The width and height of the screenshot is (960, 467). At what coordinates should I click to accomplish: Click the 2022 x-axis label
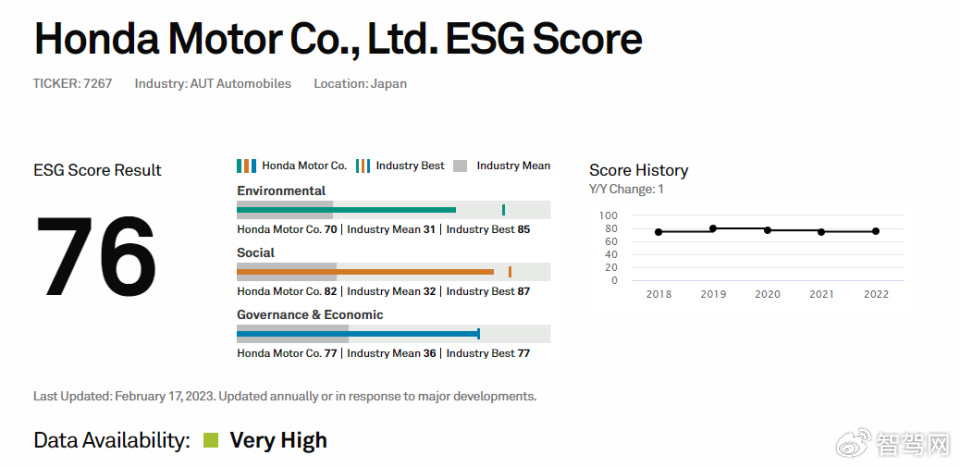[876, 294]
